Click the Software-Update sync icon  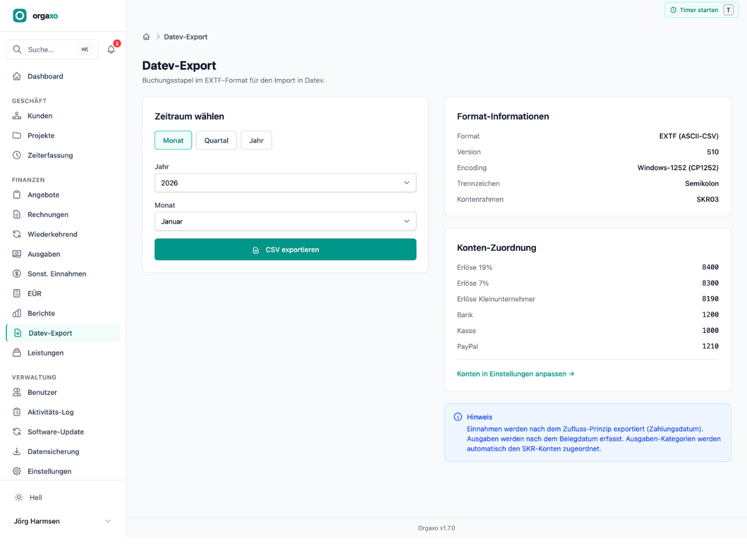[x=17, y=432]
